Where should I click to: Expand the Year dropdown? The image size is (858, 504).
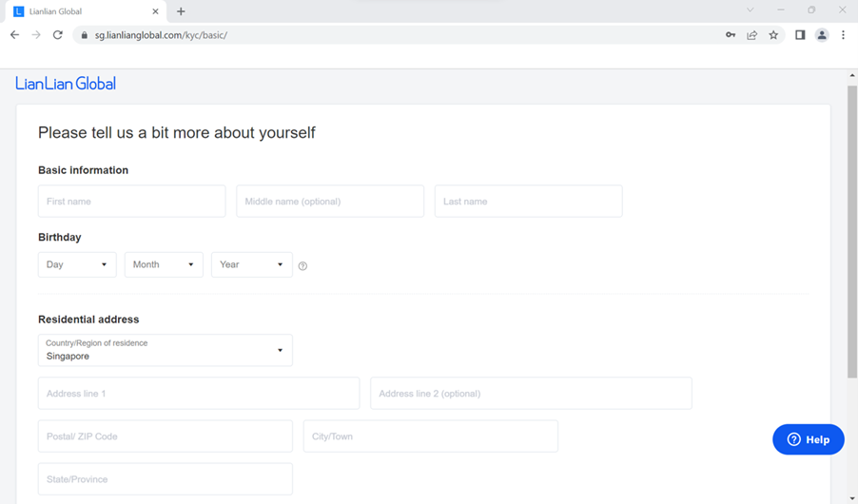tap(252, 264)
